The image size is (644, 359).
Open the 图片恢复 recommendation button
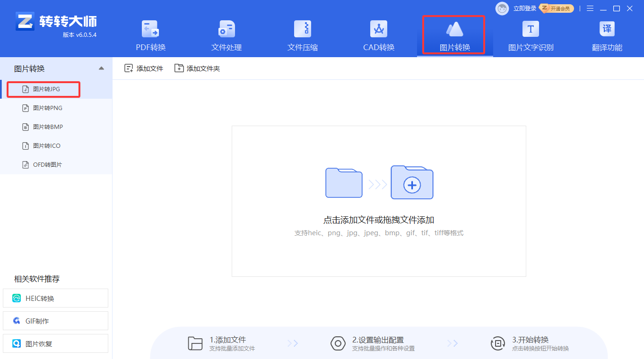[x=56, y=343]
